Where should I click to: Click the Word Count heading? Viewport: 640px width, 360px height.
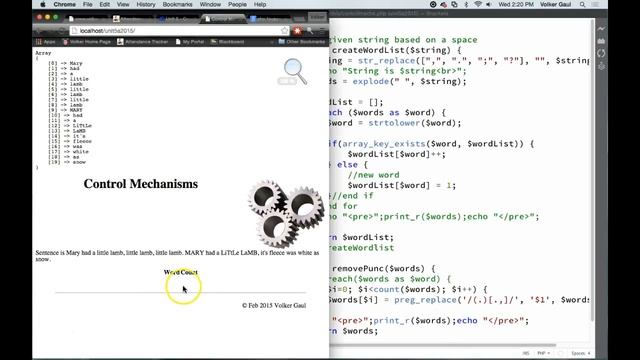181,272
